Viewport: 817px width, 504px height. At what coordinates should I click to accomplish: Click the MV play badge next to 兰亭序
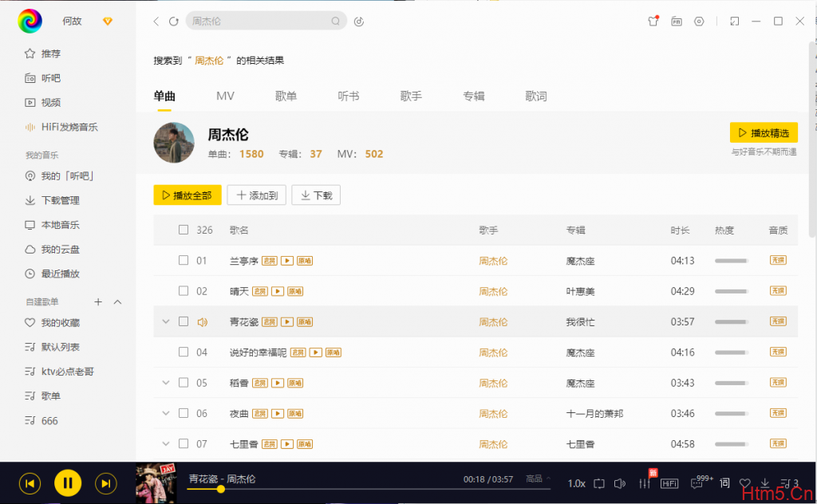coord(287,261)
